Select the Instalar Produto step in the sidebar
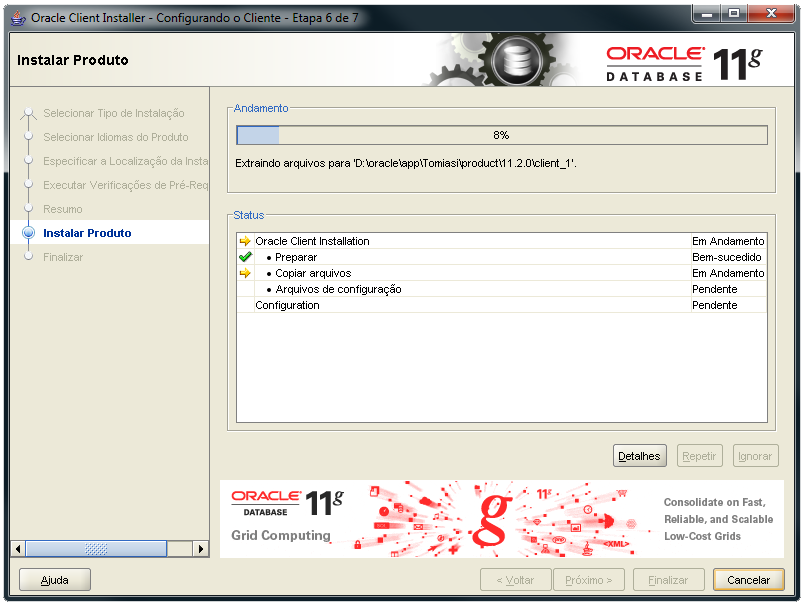This screenshot has height=604, width=804. 87,233
